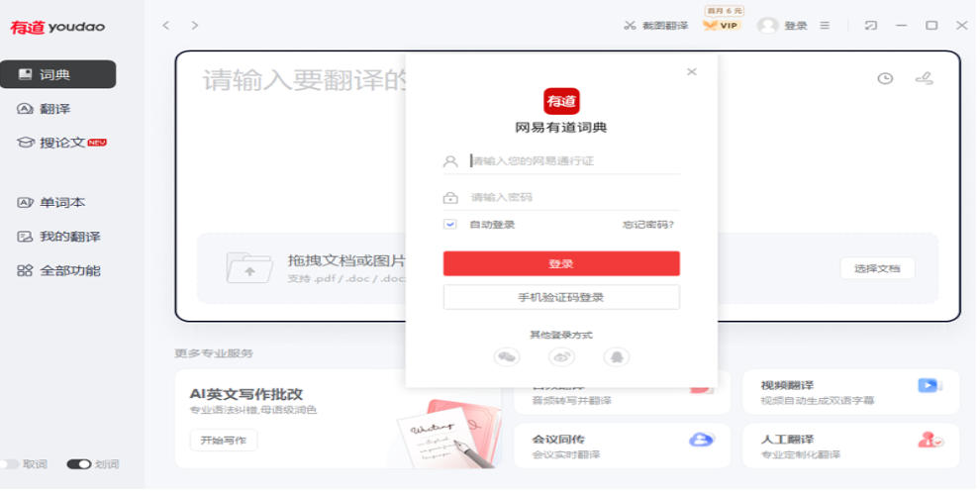Click the red 登录 button
Screen dimensions: 980x496
(561, 263)
